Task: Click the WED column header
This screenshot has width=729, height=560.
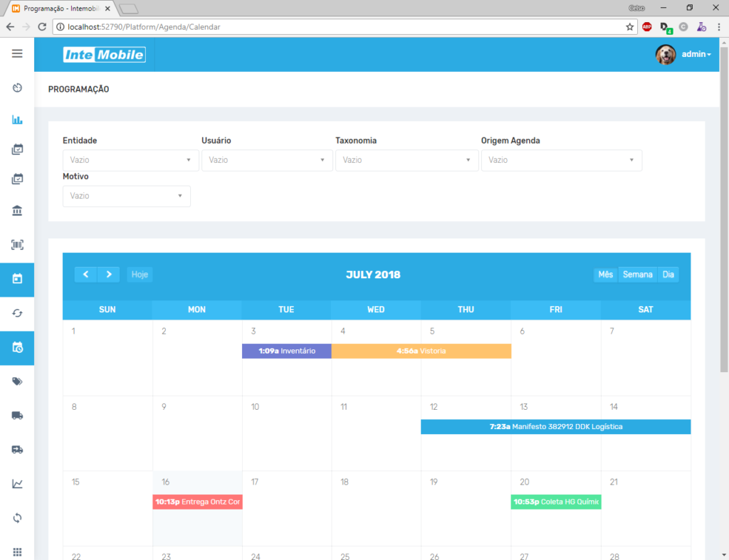Action: click(x=376, y=310)
